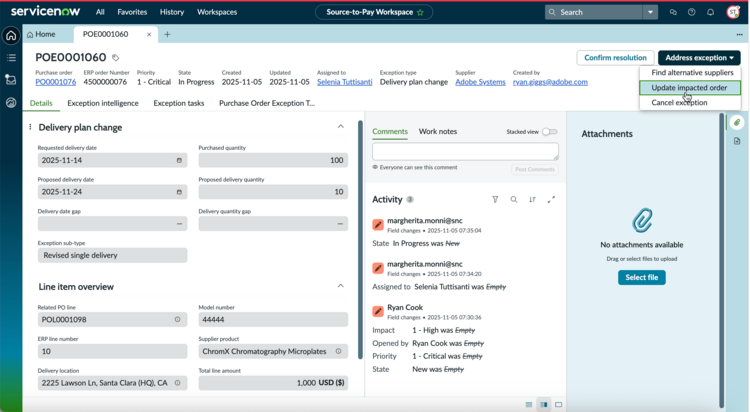The image size is (750, 412).
Task: Open the Search scope dropdown arrow
Action: click(650, 12)
